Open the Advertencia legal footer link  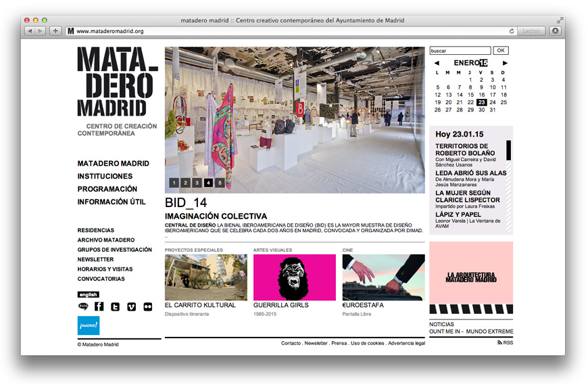[x=407, y=343]
